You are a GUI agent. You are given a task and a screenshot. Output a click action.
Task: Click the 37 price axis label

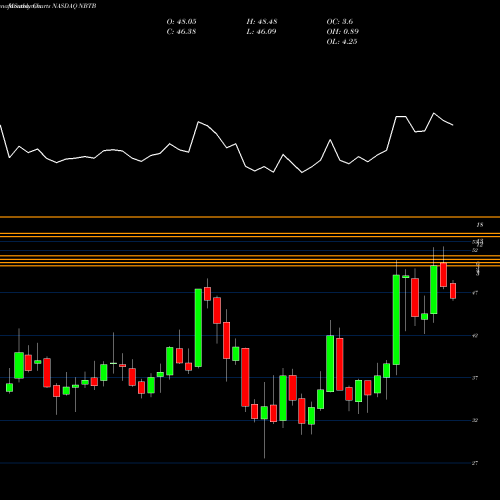[x=475, y=378]
